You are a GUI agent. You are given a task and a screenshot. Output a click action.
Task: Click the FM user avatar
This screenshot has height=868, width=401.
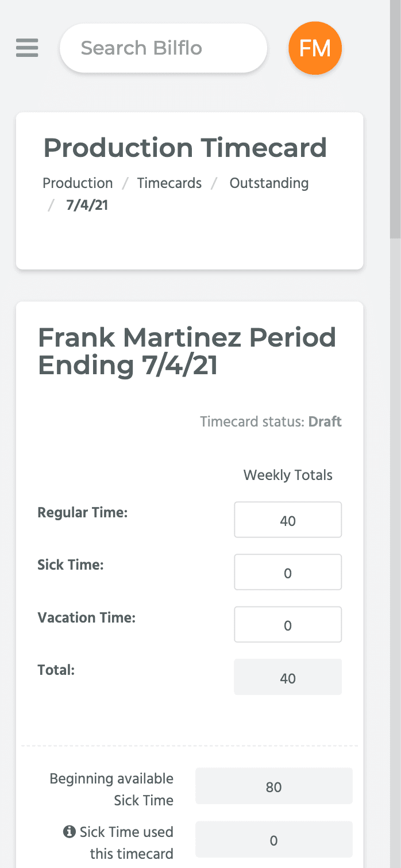(315, 48)
